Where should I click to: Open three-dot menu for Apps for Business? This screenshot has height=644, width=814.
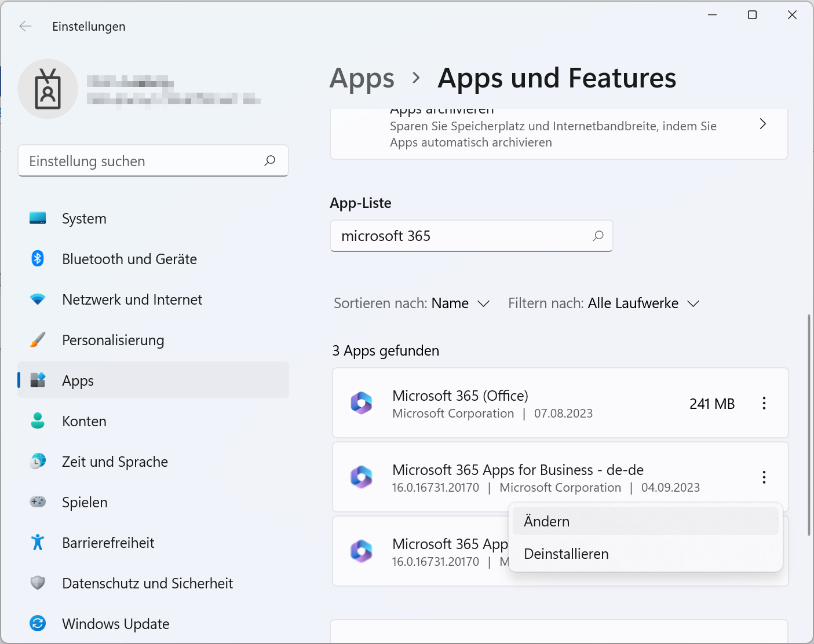coord(764,477)
